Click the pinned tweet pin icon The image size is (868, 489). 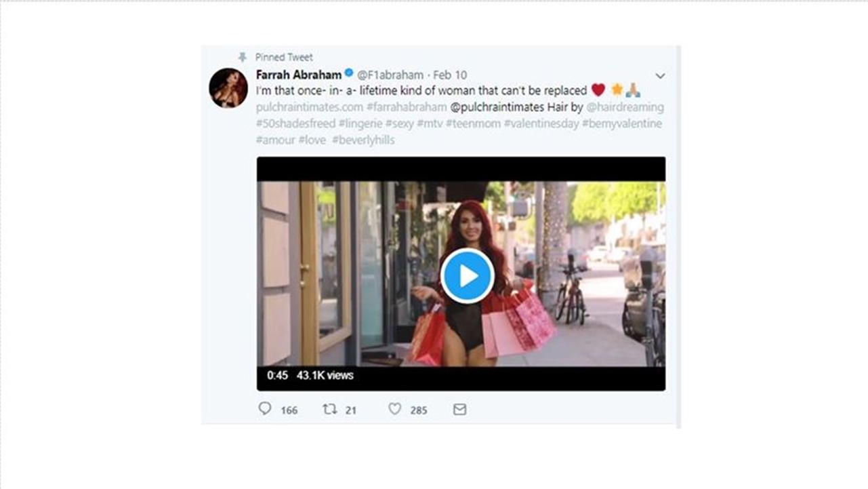(243, 57)
